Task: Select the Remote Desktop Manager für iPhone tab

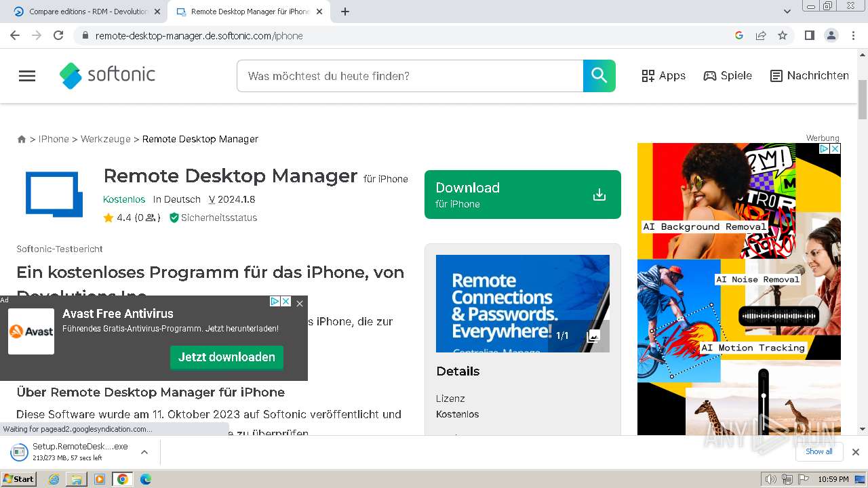Action: 248,12
